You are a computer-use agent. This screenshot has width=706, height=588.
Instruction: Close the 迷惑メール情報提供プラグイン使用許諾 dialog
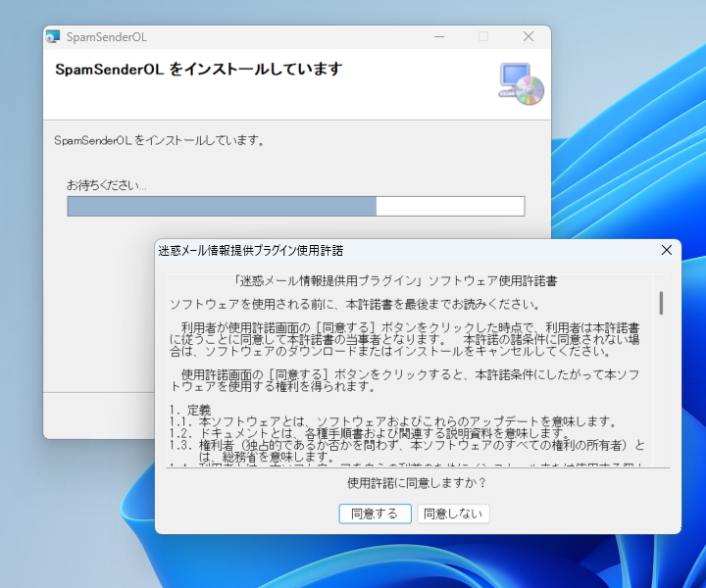tap(667, 250)
